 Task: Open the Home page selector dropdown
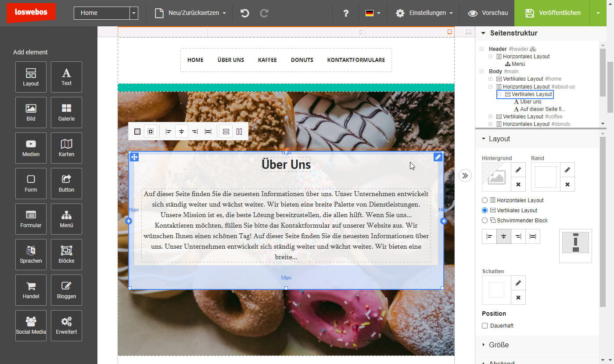coord(134,13)
